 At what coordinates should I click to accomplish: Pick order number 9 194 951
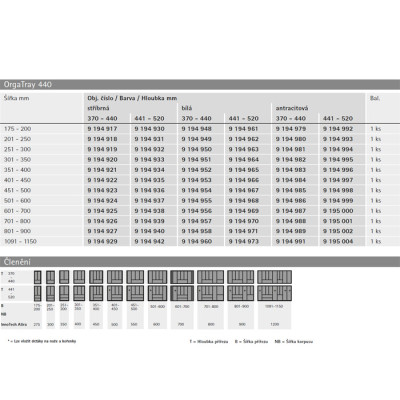tap(196, 160)
